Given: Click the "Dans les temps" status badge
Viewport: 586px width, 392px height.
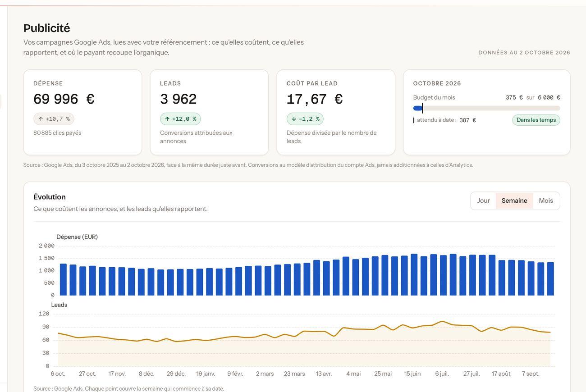Looking at the screenshot, I should pos(536,120).
